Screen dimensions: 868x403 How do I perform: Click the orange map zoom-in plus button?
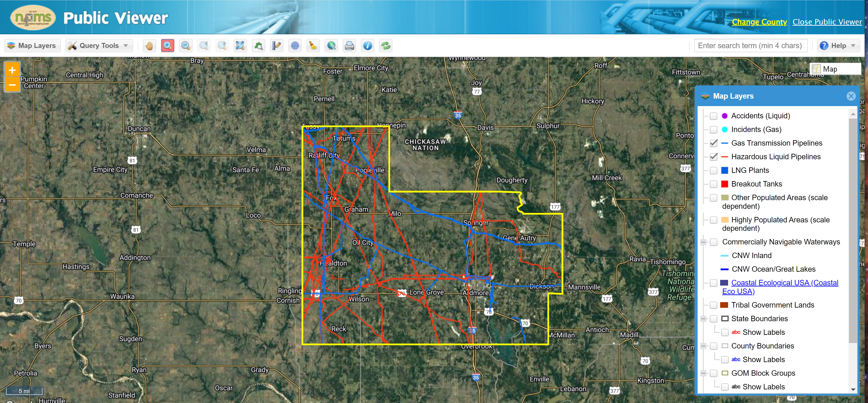[x=12, y=70]
